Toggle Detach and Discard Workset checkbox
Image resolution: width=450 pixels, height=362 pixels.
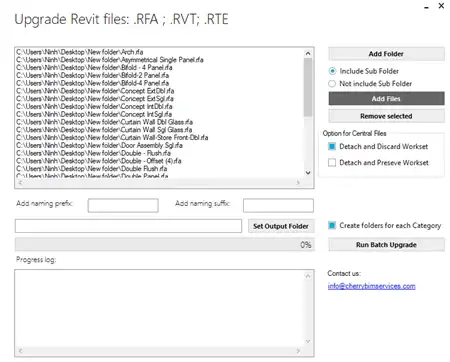click(x=332, y=146)
